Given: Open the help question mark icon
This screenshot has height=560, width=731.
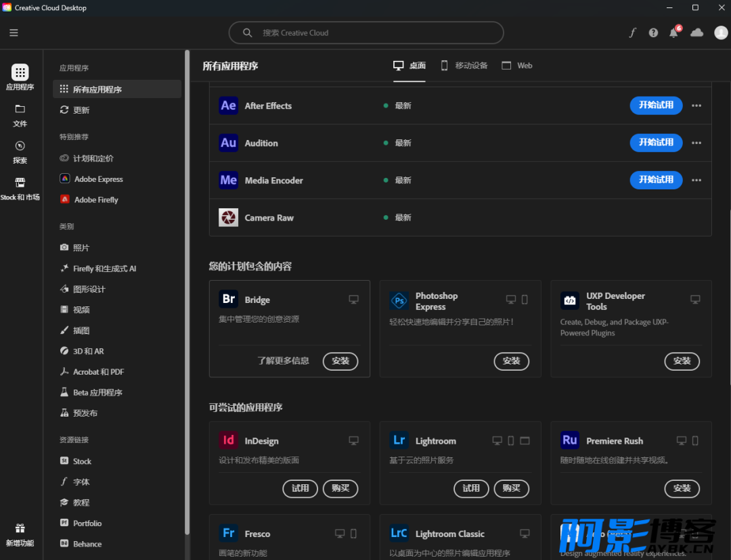Looking at the screenshot, I should click(x=653, y=32).
